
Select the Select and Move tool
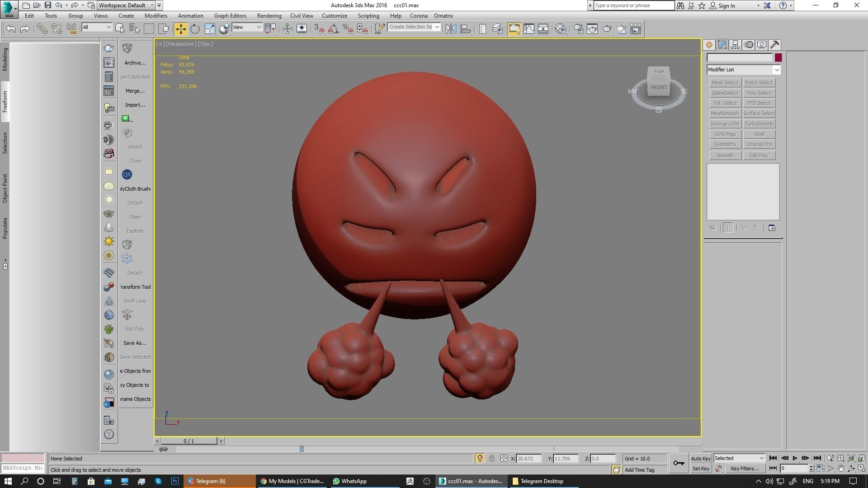pos(180,29)
